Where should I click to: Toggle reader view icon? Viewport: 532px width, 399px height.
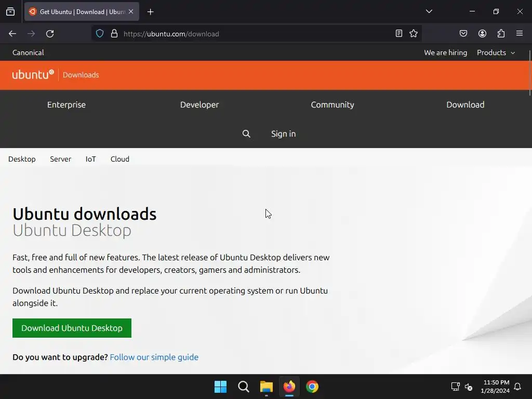coord(399,33)
